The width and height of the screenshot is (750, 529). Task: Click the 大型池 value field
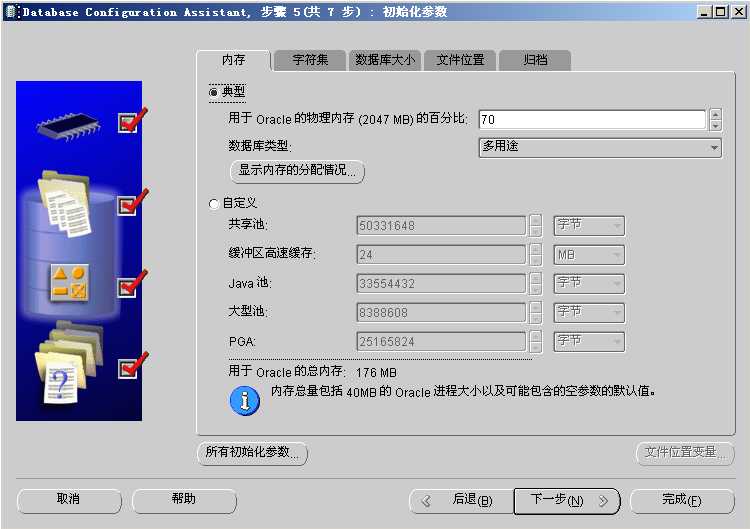pos(441,313)
